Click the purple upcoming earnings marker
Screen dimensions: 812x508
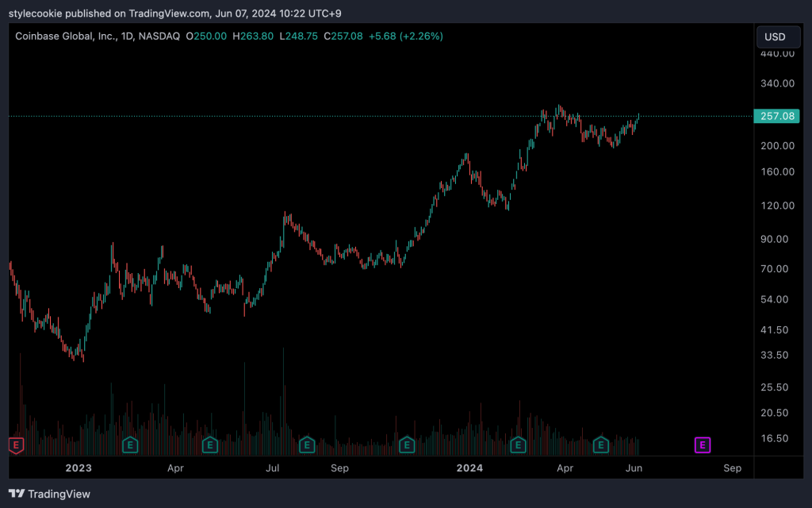(702, 444)
